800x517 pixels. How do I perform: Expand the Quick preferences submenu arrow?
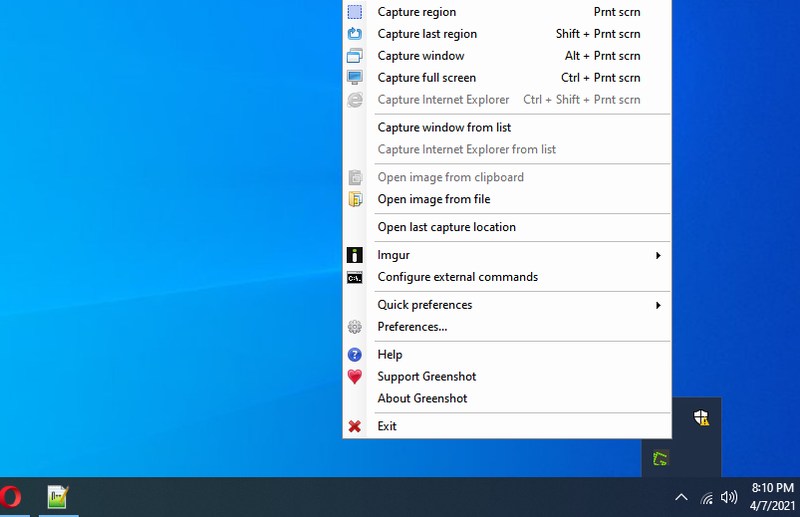(x=658, y=305)
